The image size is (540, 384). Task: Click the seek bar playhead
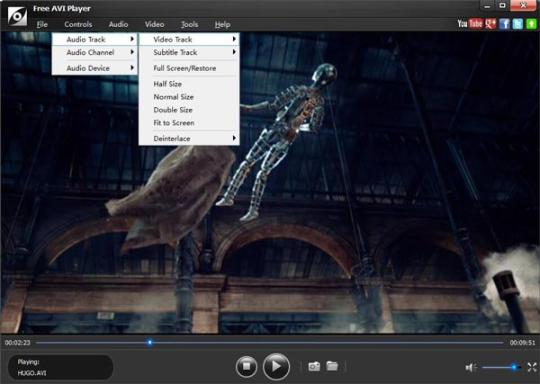pyautogui.click(x=150, y=342)
